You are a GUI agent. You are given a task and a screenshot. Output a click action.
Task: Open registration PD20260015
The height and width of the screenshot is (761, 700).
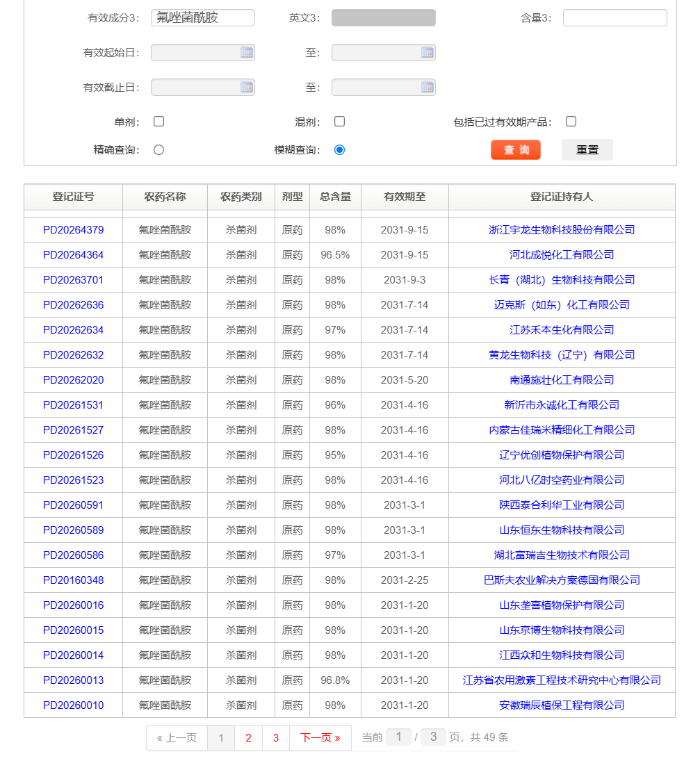(73, 630)
